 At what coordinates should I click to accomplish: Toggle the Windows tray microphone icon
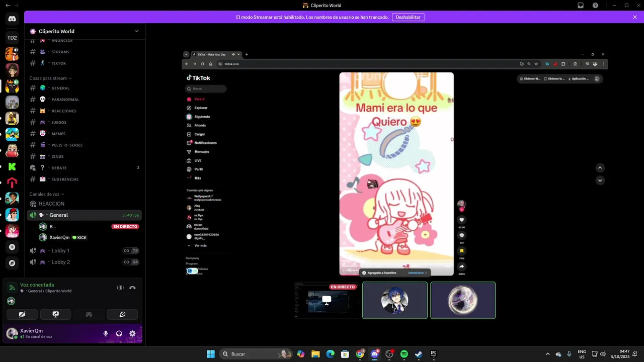569,354
